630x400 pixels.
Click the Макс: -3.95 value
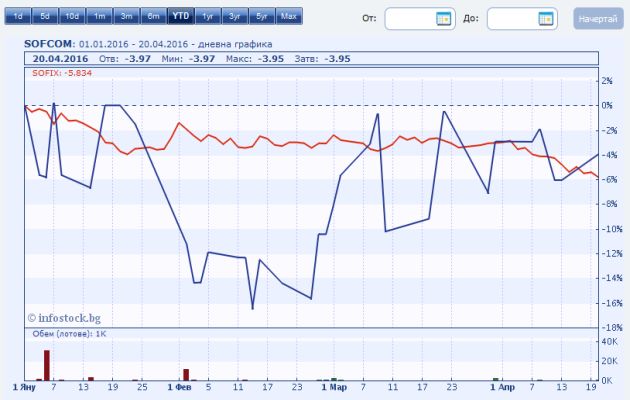tap(255, 59)
